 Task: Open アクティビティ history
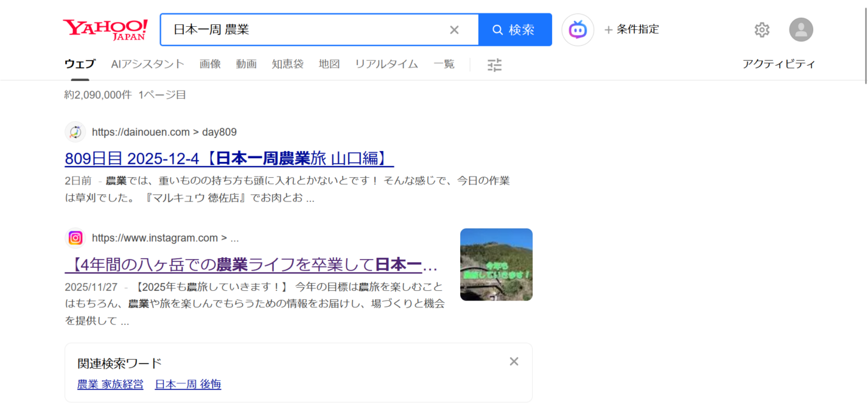click(x=779, y=63)
